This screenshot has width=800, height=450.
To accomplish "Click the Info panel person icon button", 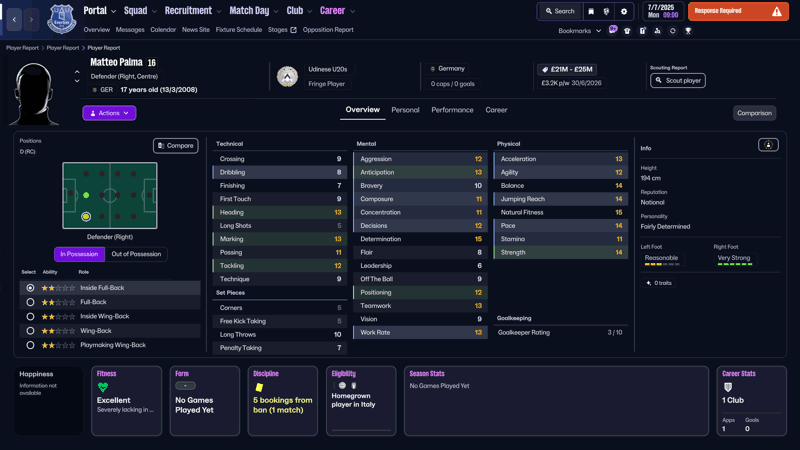I will (x=768, y=145).
